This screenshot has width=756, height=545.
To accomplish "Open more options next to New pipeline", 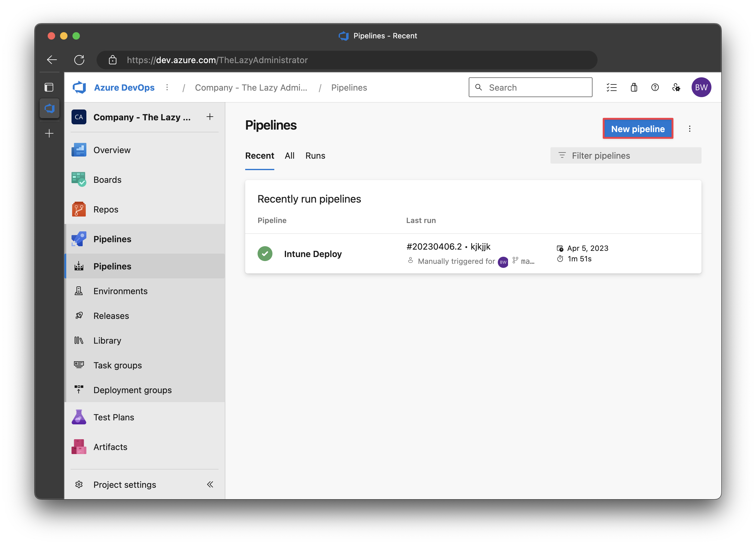I will [689, 129].
